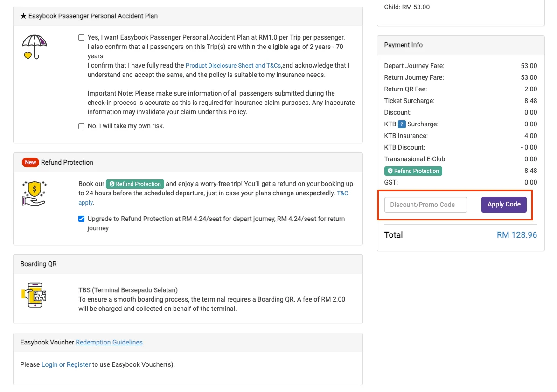Click the Return Journey Fare label
The width and height of the screenshot is (557, 392).
coord(414,77)
